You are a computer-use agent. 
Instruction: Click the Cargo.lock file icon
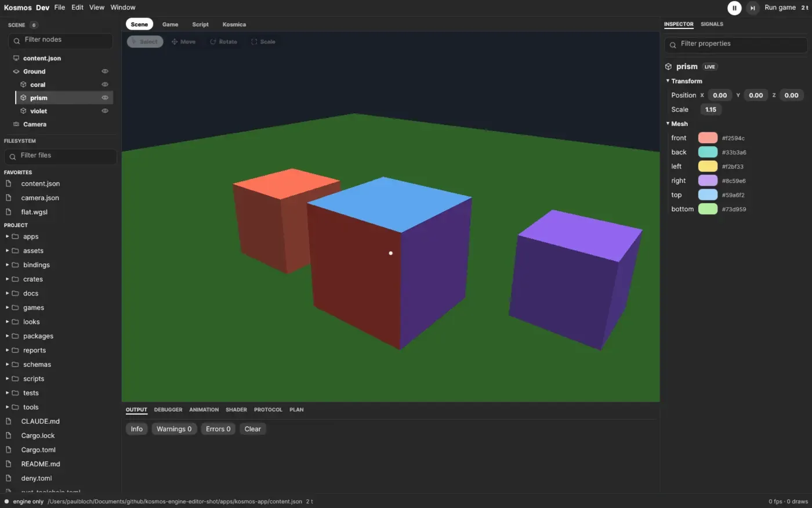coord(9,435)
